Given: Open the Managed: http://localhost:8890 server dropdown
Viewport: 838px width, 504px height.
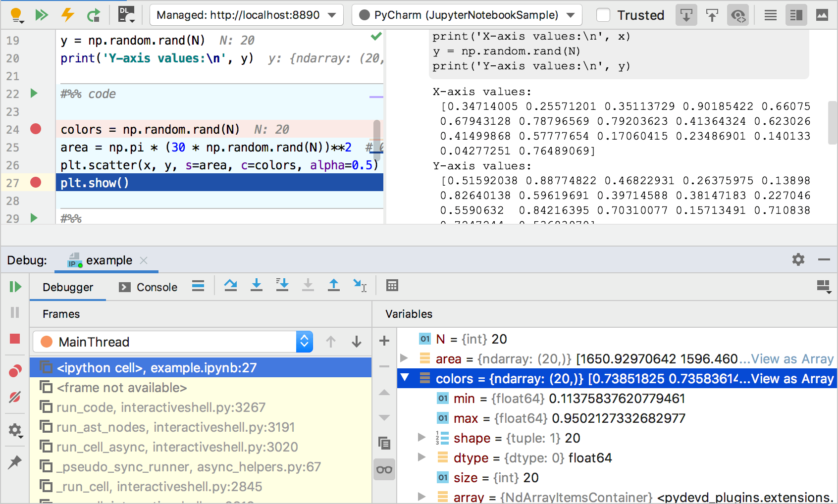Looking at the screenshot, I should coord(246,15).
